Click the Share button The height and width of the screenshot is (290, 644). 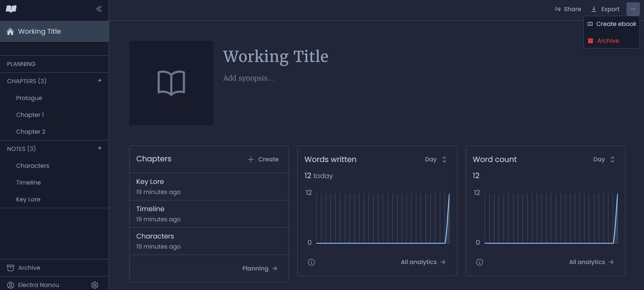568,9
